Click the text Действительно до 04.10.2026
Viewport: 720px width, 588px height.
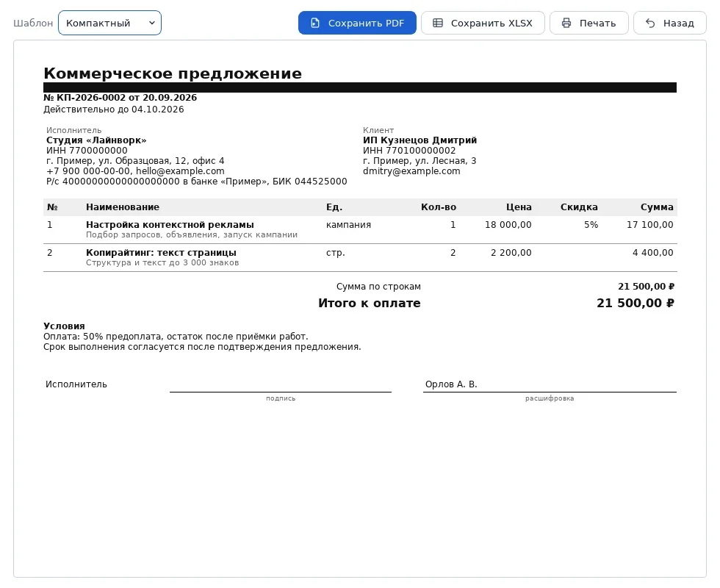pyautogui.click(x=114, y=110)
